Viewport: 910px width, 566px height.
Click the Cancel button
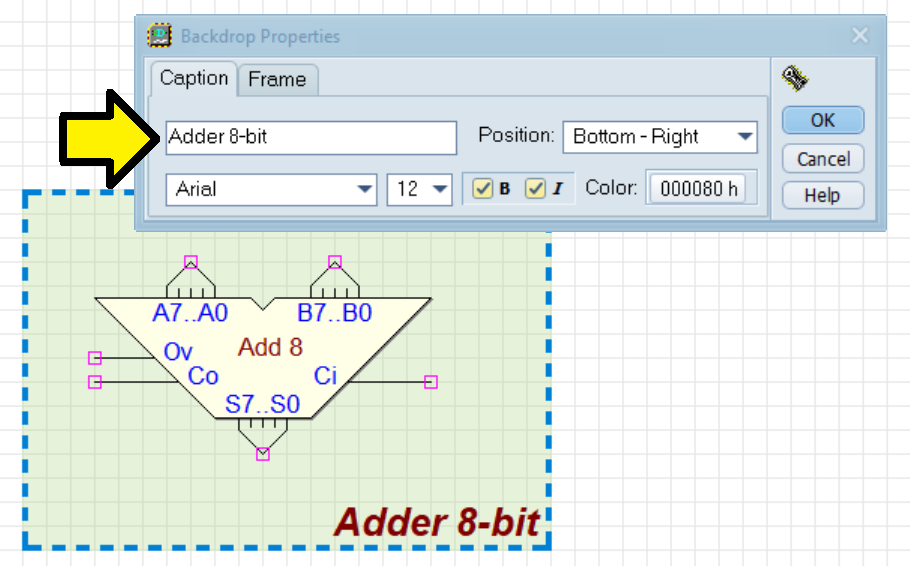[823, 158]
